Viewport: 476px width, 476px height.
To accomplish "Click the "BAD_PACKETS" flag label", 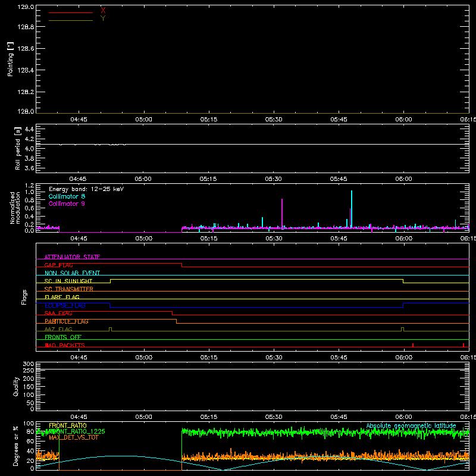I will coord(65,345).
